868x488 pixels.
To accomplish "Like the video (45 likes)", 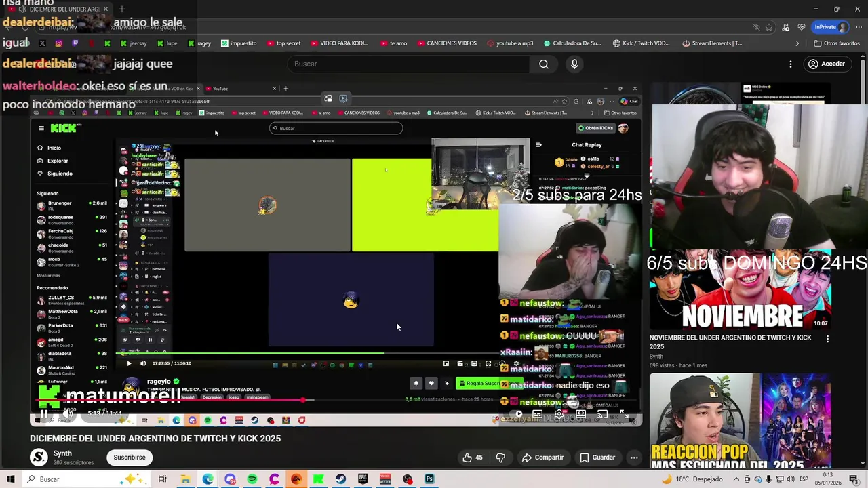I will (473, 457).
